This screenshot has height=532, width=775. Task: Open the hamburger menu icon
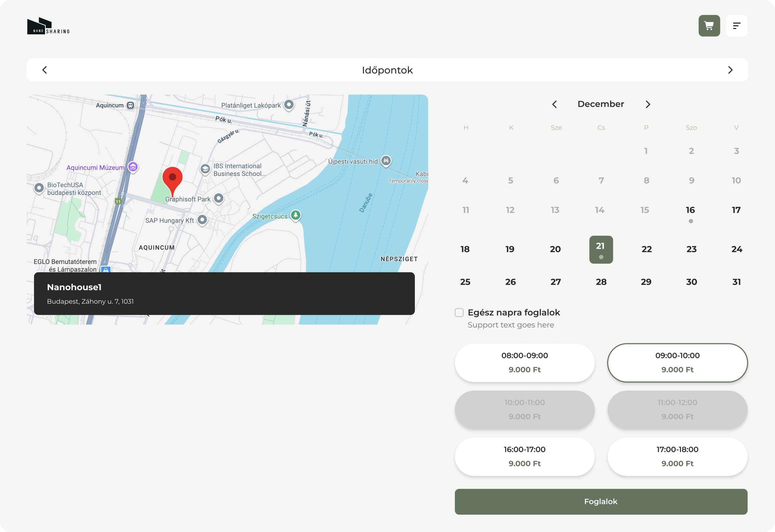point(736,26)
